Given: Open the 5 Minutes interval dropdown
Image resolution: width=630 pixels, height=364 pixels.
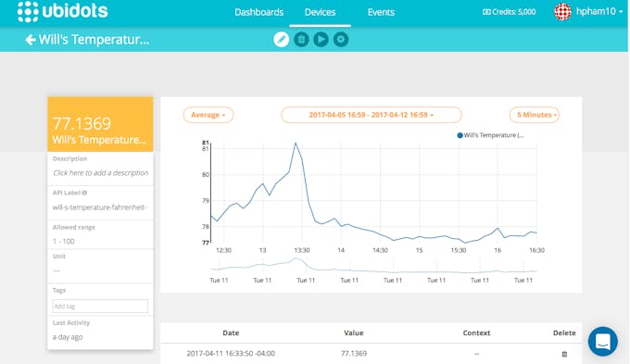Looking at the screenshot, I should (535, 115).
